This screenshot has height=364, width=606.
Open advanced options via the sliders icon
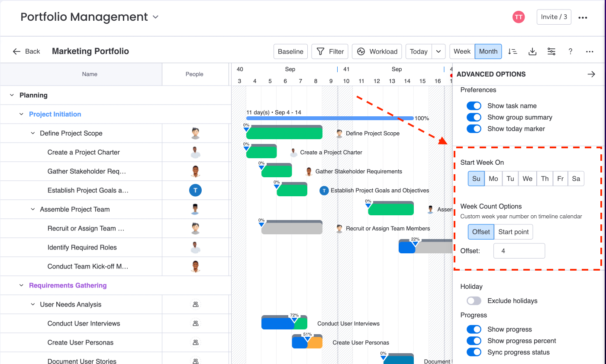[x=551, y=51]
